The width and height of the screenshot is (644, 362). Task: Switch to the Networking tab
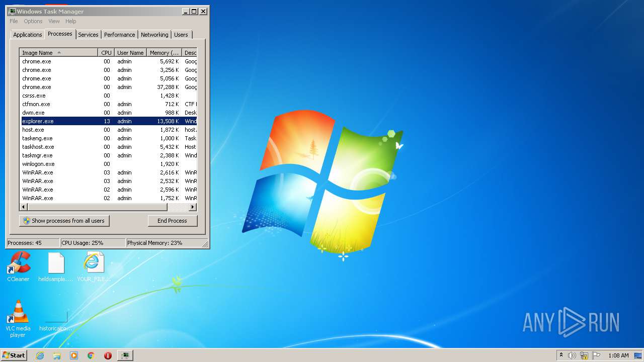click(x=154, y=35)
